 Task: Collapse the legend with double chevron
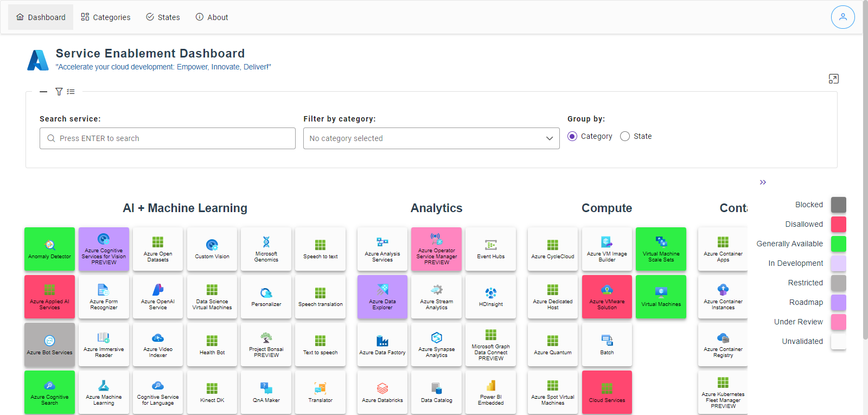point(763,182)
